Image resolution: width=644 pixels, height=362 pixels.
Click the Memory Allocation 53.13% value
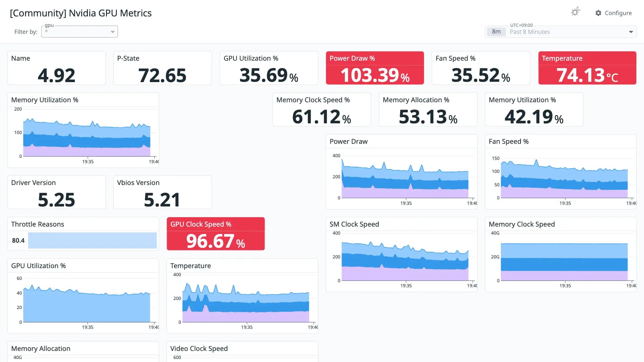(x=428, y=117)
